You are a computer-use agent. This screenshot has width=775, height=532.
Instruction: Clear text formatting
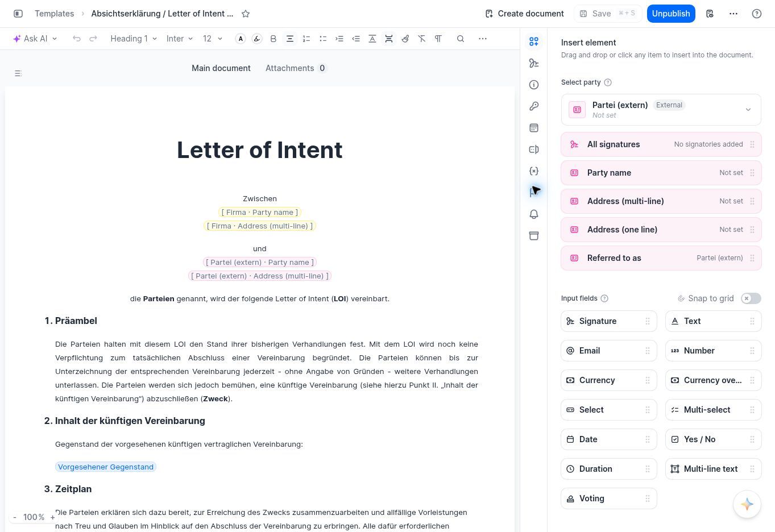(422, 39)
